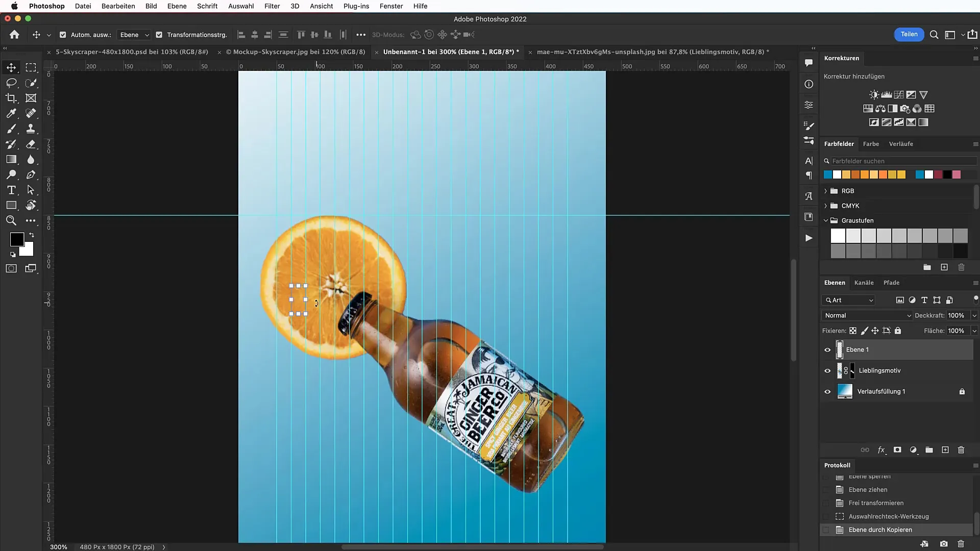Screen dimensions: 980x551
Task: Hide the Lieblingsmotiv layer
Action: tap(827, 371)
